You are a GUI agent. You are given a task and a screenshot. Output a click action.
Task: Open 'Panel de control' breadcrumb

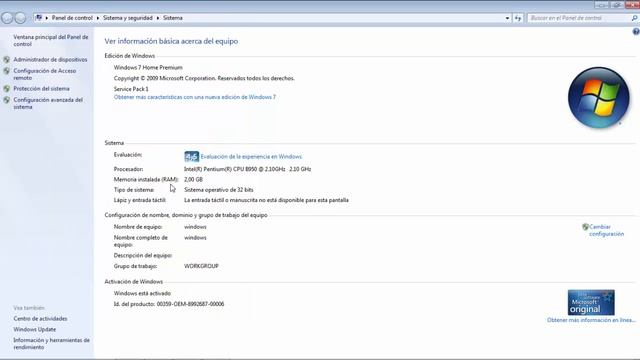pos(72,18)
